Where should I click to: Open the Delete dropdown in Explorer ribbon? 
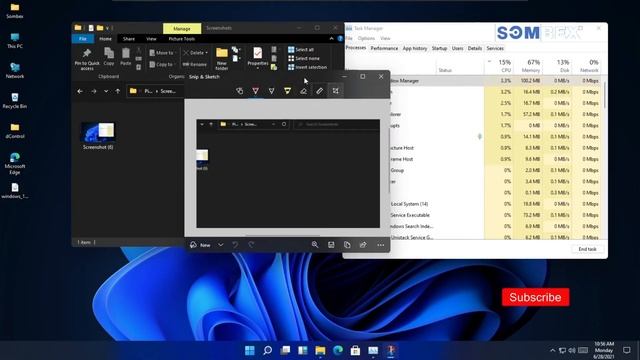196,53
